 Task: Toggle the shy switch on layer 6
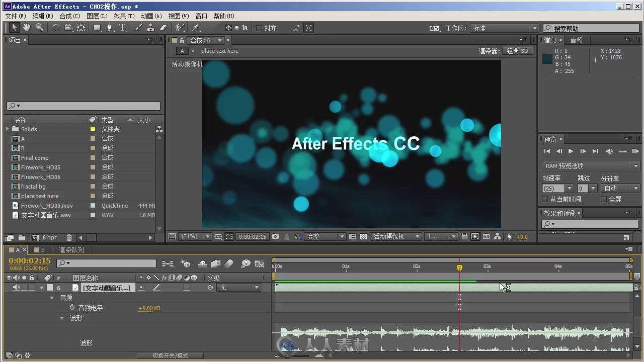point(141,288)
